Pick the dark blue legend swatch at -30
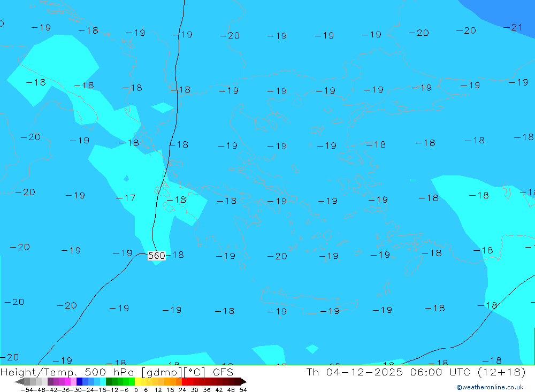 point(79,382)
